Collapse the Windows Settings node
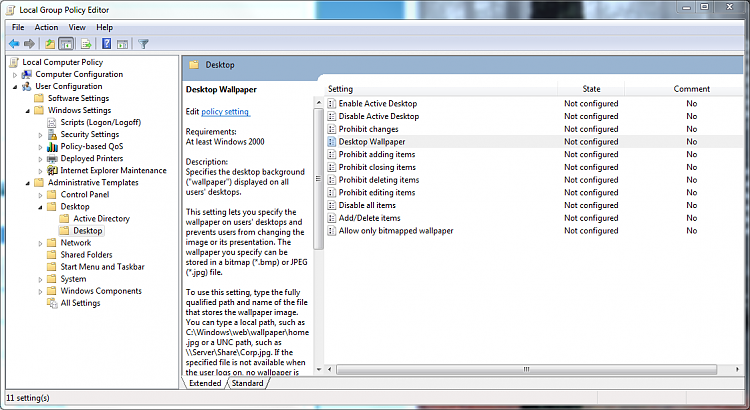 click(27, 111)
